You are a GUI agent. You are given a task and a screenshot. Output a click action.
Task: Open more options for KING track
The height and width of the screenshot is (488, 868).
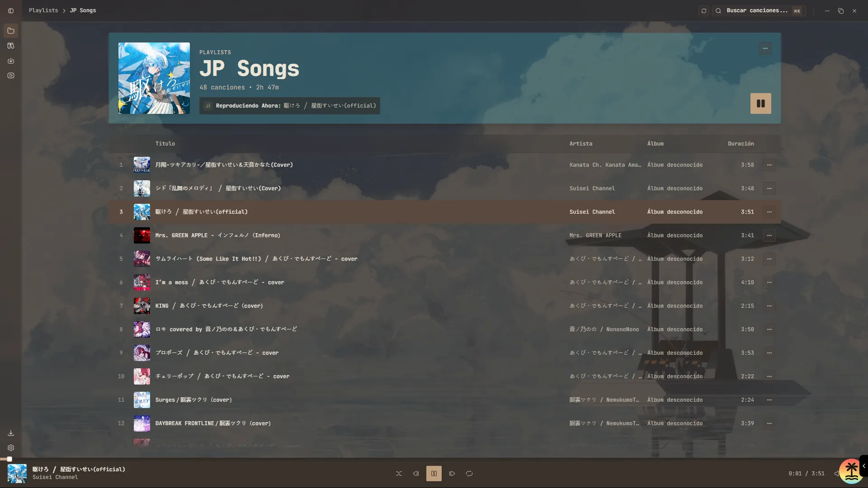769,306
